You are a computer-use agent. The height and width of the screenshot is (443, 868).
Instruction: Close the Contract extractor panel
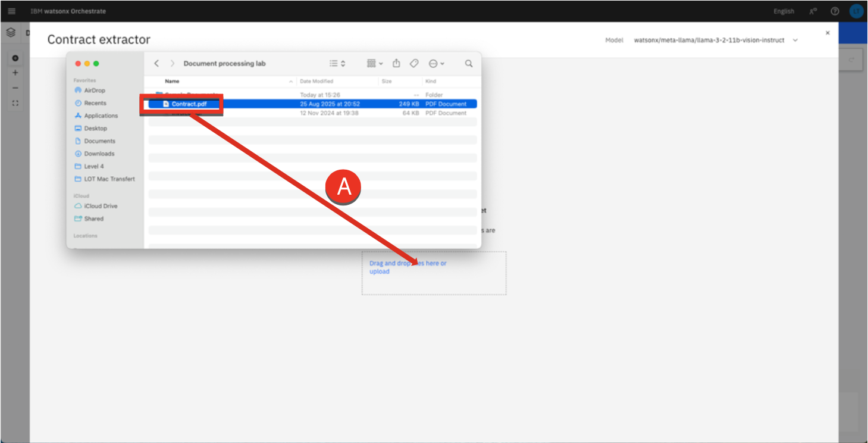click(827, 33)
